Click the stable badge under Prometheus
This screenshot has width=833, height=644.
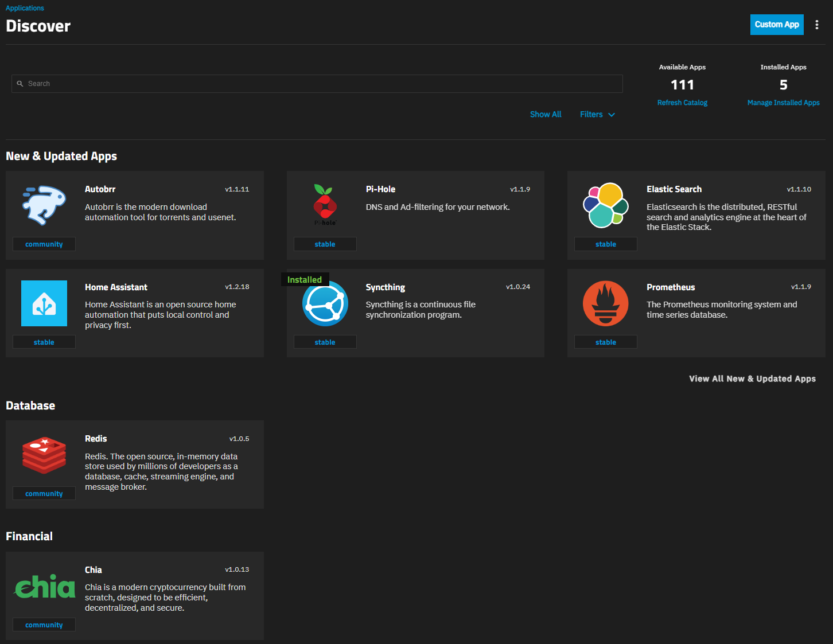[606, 342]
